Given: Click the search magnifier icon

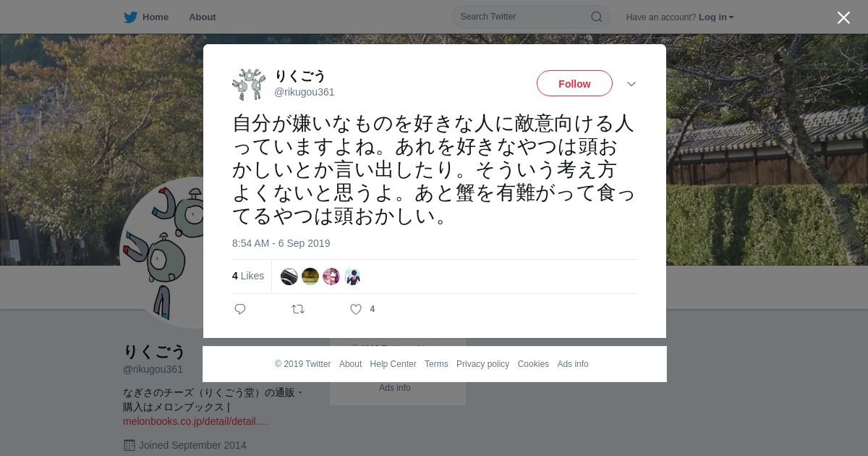Looking at the screenshot, I should coord(597,17).
